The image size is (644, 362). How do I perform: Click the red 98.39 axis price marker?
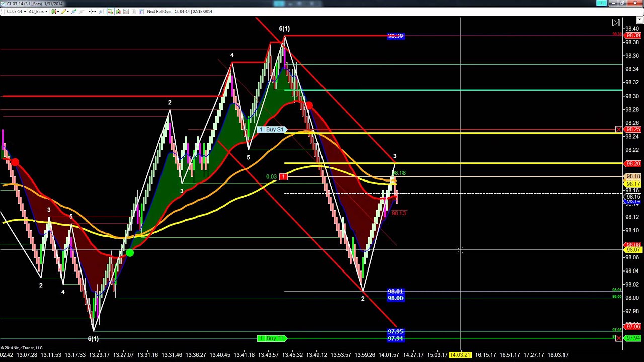pyautogui.click(x=632, y=36)
